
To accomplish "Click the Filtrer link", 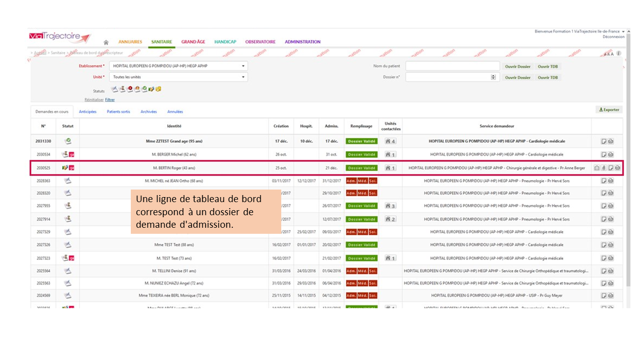I will 110,100.
